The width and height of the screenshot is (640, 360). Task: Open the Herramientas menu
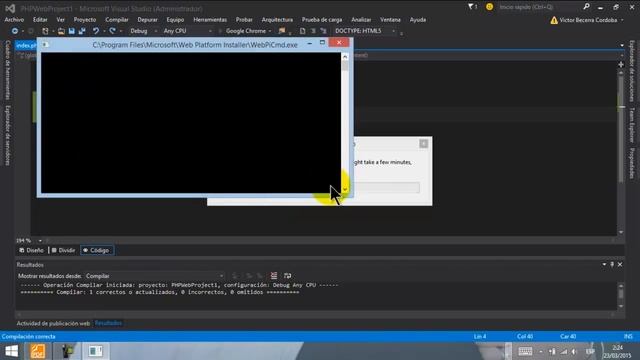[x=210, y=20]
